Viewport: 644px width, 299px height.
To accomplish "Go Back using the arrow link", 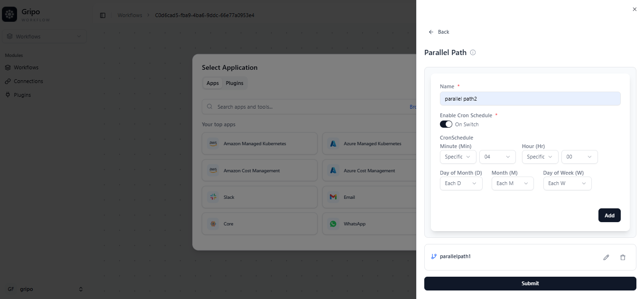I will (x=439, y=32).
